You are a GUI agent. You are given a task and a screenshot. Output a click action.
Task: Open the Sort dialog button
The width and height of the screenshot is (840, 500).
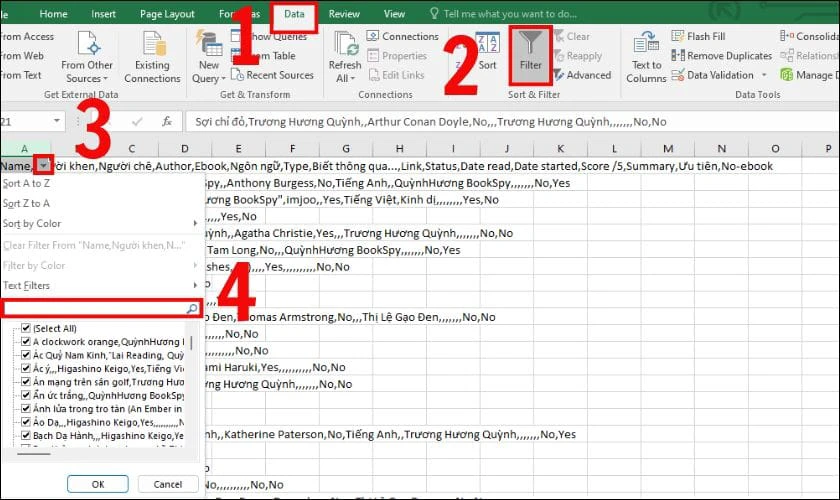[488, 51]
